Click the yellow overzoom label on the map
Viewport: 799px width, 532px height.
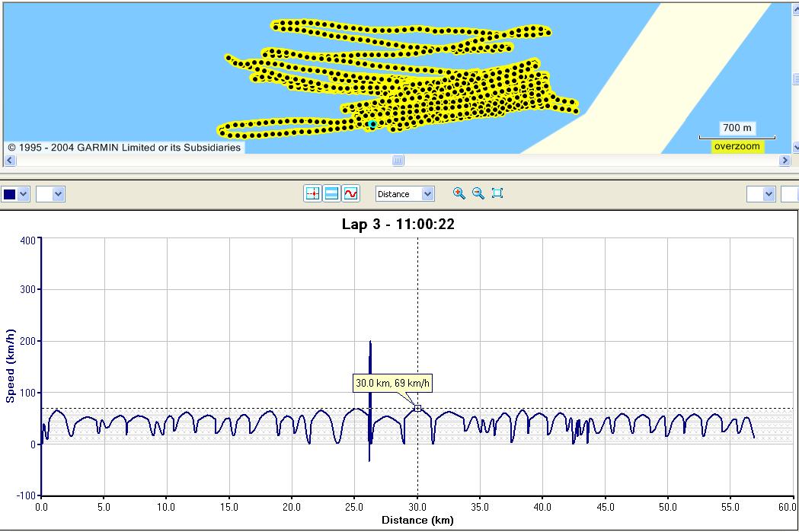(737, 146)
